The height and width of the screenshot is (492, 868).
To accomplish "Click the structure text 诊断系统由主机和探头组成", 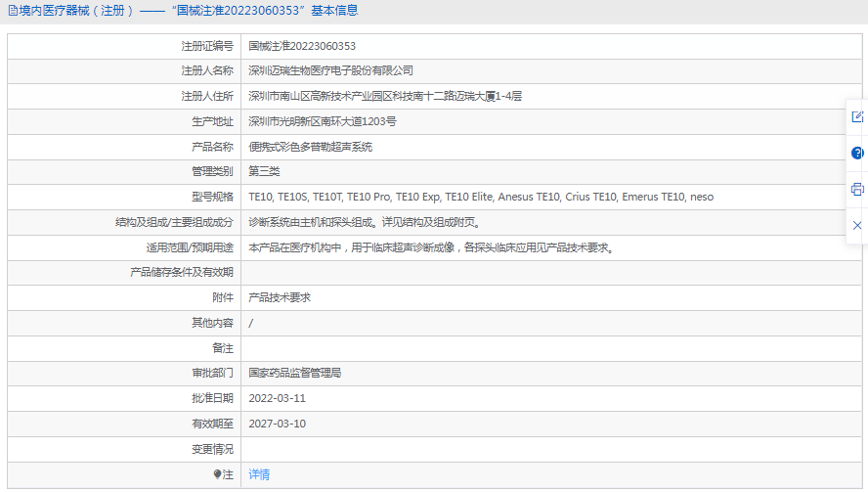I will coord(367,222).
